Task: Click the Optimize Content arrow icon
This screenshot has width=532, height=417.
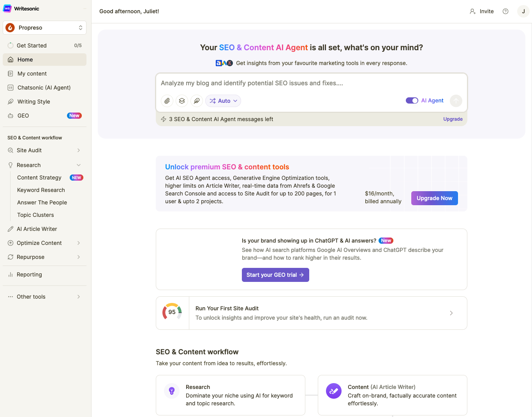Action: click(x=11, y=243)
